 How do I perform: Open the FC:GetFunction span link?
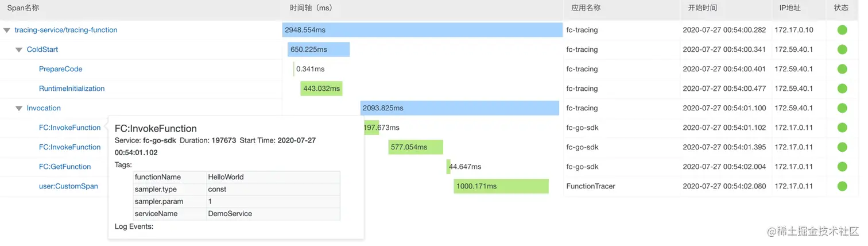click(65, 167)
